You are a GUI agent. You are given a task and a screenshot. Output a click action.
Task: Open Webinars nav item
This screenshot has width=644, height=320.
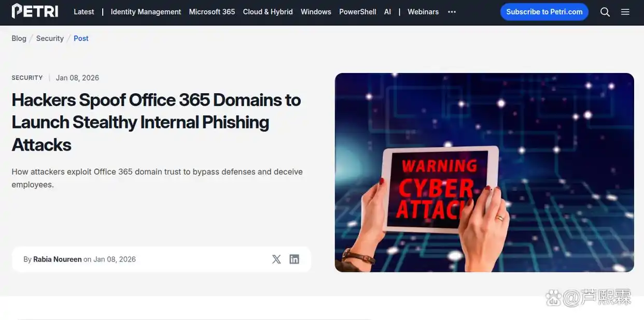423,12
